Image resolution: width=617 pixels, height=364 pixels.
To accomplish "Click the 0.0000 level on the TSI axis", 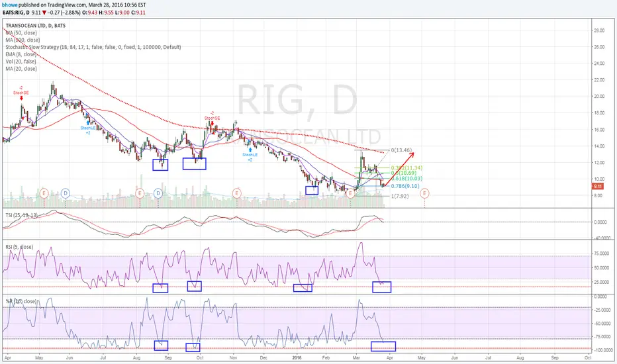I will 601,222.
